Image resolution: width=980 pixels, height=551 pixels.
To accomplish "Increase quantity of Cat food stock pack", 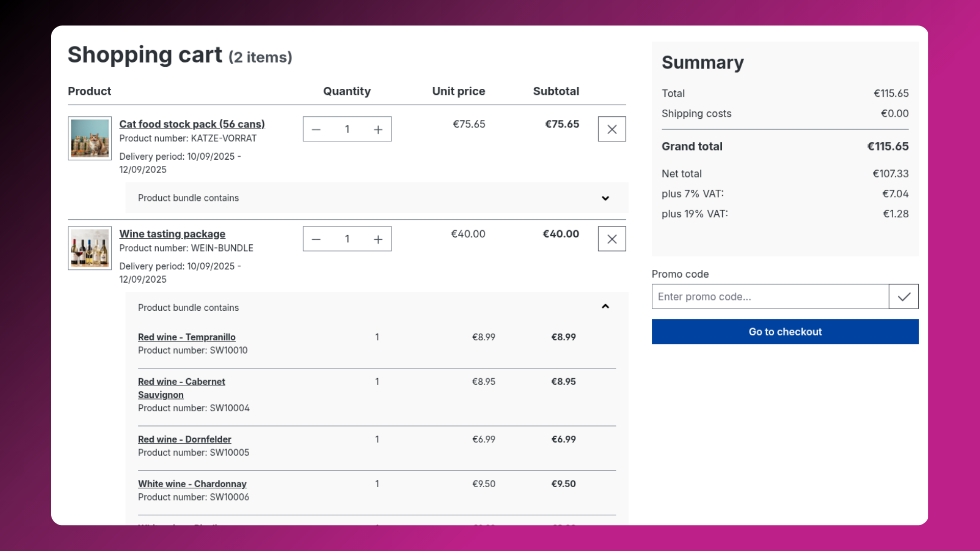I will (x=378, y=130).
